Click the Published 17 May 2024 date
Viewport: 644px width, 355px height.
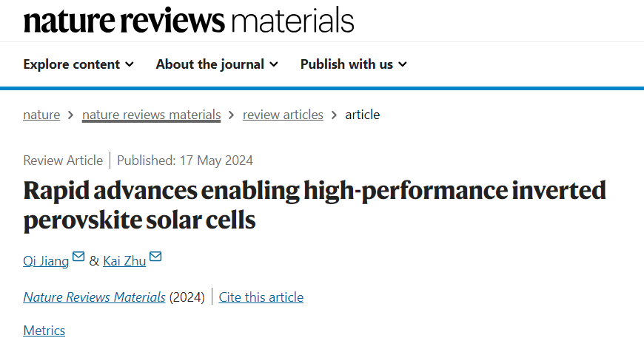185,160
